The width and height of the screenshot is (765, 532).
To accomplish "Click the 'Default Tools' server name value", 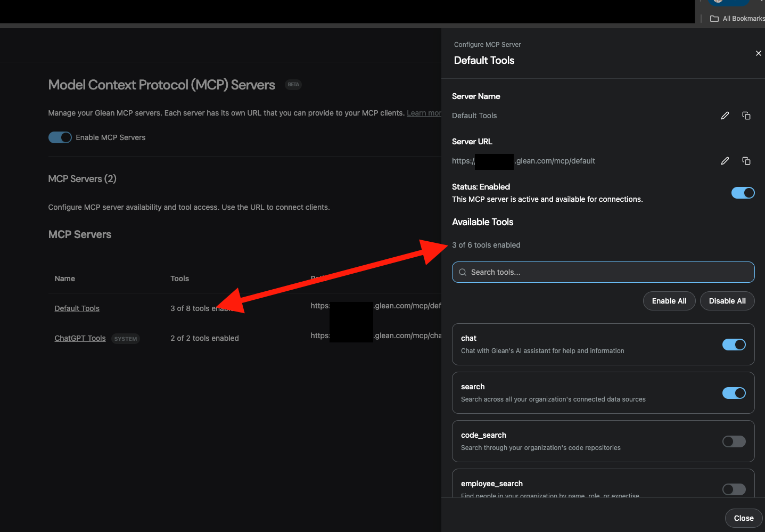I will tap(474, 116).
